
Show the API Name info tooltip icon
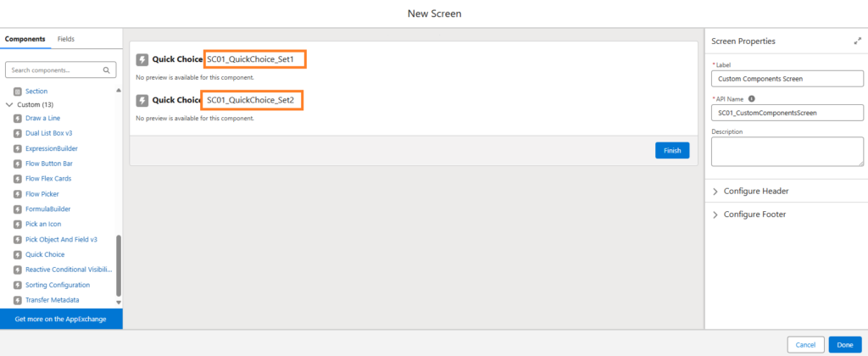[751, 98]
